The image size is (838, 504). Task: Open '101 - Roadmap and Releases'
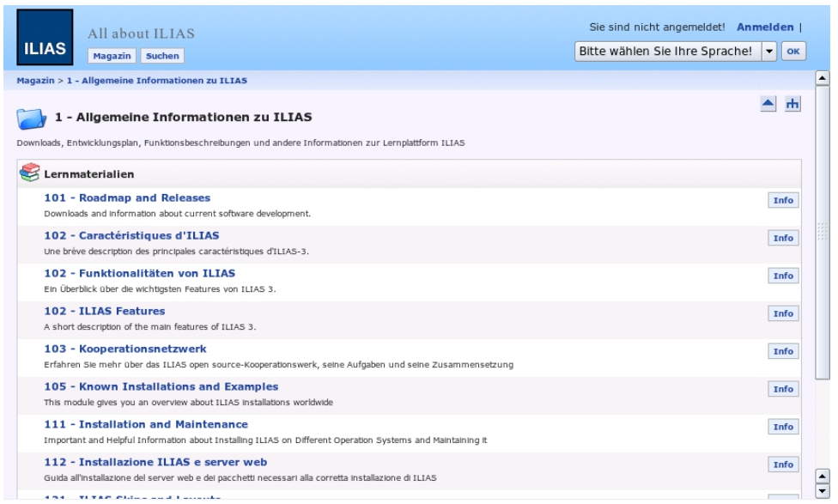point(127,197)
